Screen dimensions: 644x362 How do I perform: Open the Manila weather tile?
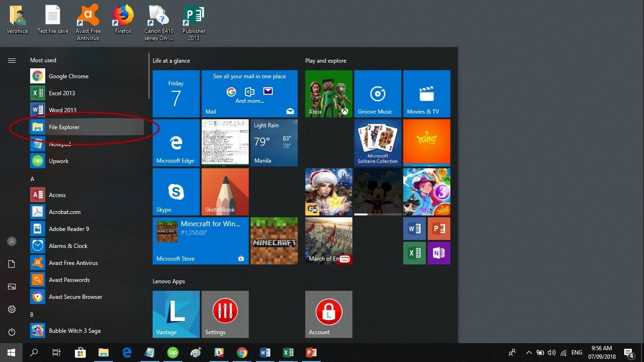(274, 143)
